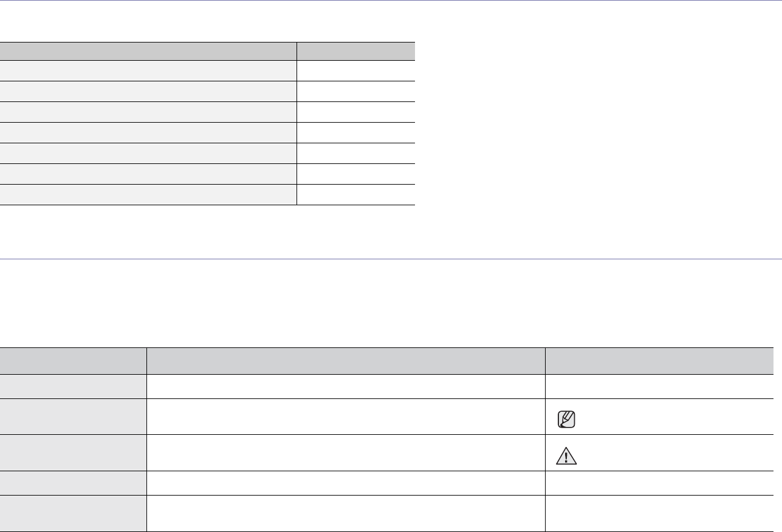Click the wide gray header cell of the upper table
The width and height of the screenshot is (782, 532).
pyautogui.click(x=148, y=51)
